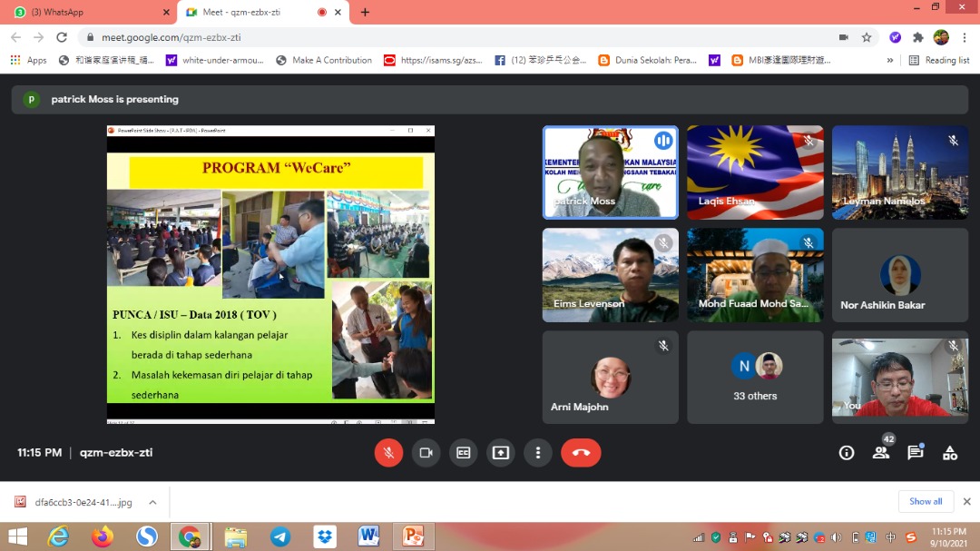The width and height of the screenshot is (980, 551).
Task: Open Reading list
Action: click(x=939, y=60)
